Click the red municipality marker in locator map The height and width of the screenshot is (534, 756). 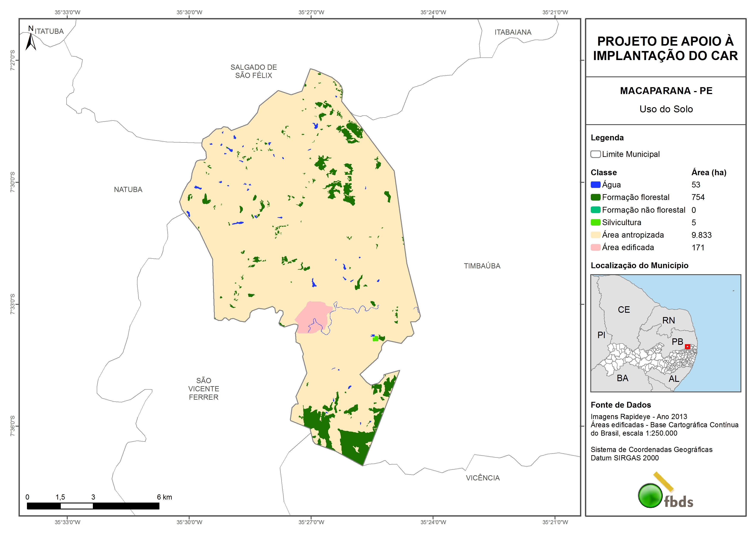click(687, 347)
